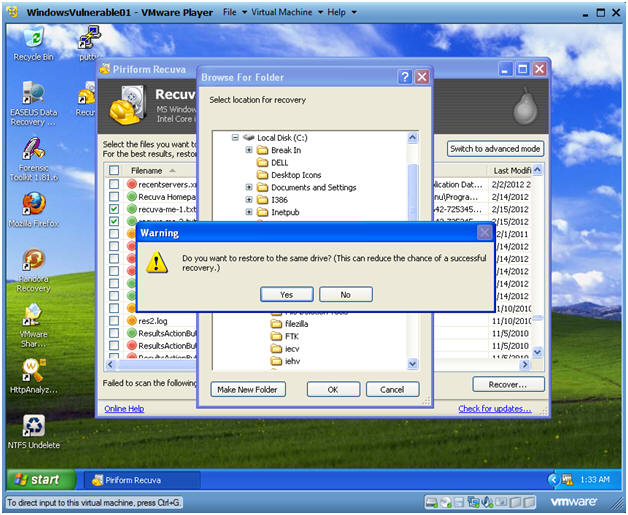Click the Piriform pear logo
This screenshot has width=628, height=515.
tap(525, 107)
